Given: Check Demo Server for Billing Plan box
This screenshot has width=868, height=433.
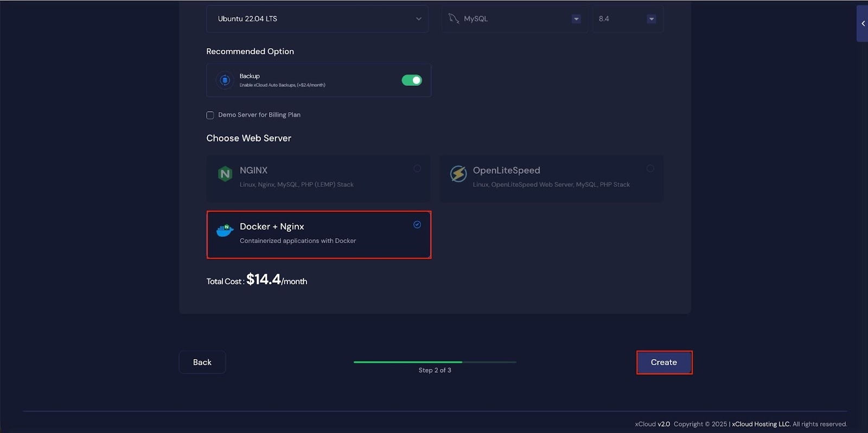Looking at the screenshot, I should [210, 115].
